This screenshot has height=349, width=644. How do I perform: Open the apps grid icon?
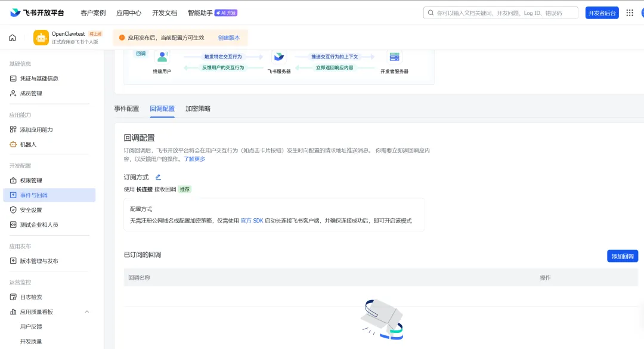coord(630,13)
